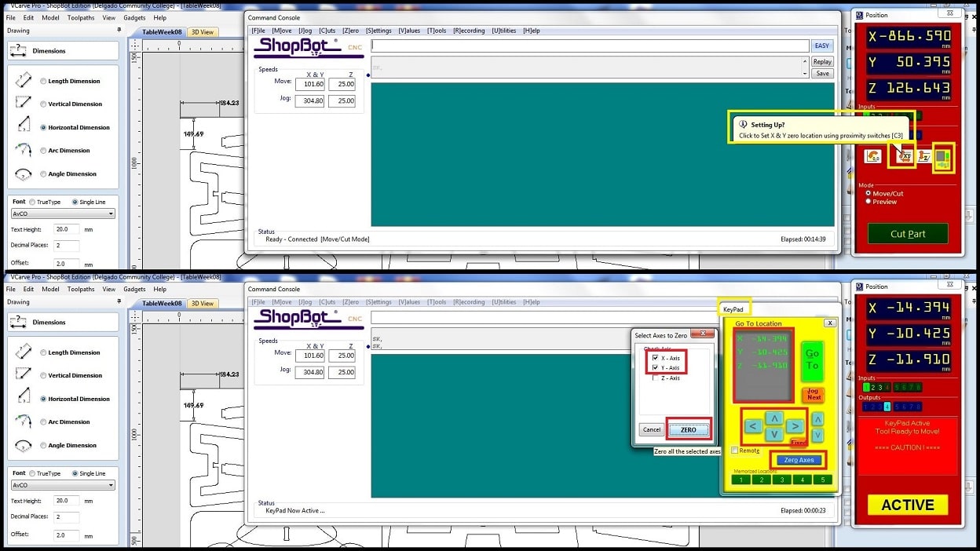Click the Go To Location X field showing -14.394

click(x=763, y=339)
